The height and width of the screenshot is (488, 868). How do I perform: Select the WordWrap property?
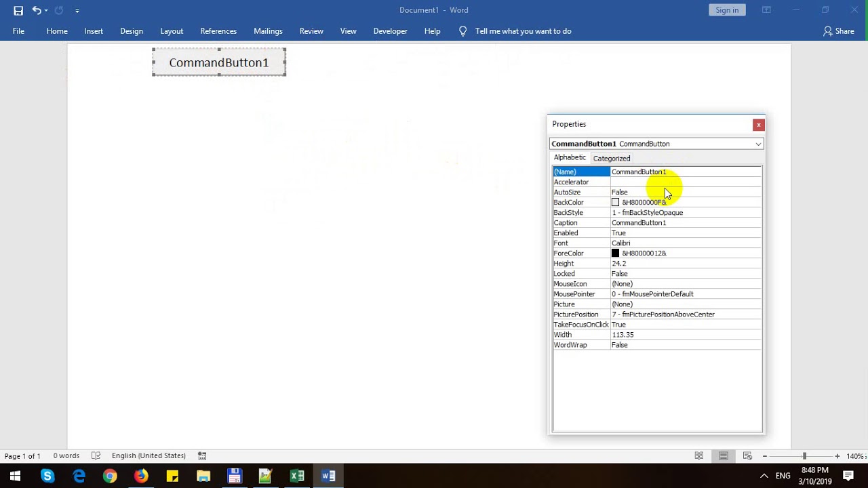point(581,345)
